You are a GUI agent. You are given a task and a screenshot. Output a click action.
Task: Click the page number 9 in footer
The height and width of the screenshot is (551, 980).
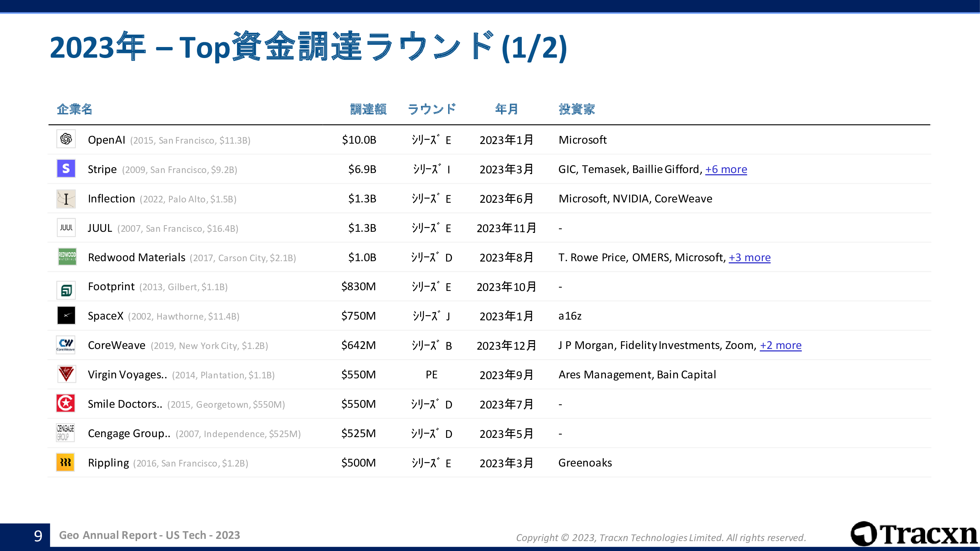(37, 536)
